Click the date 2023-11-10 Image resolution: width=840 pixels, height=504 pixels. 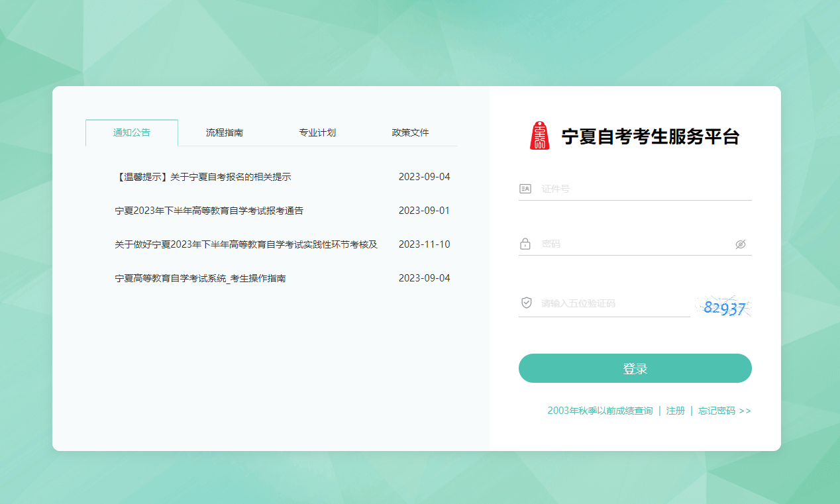[424, 244]
